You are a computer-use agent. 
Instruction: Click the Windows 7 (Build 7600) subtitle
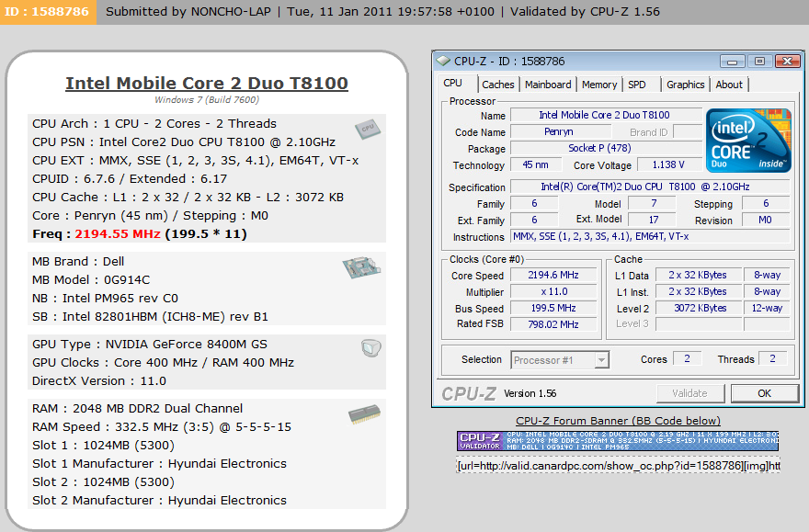(x=207, y=99)
